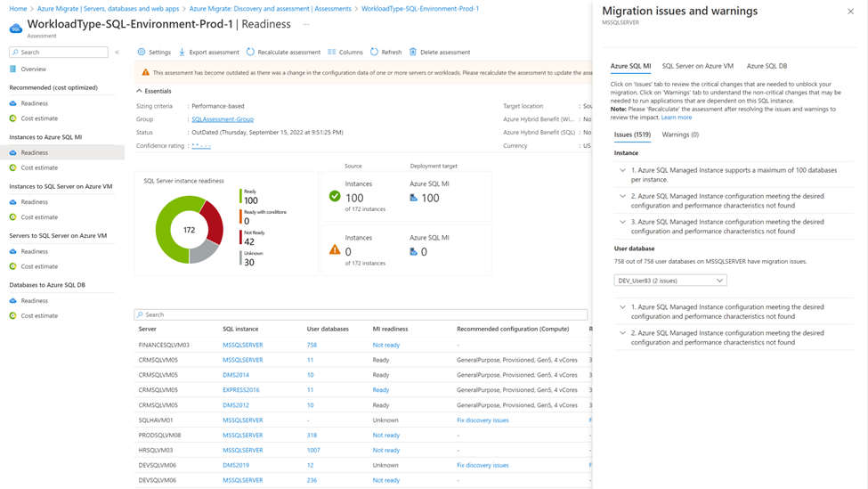Expand instance issue 3 chevron

click(x=623, y=222)
